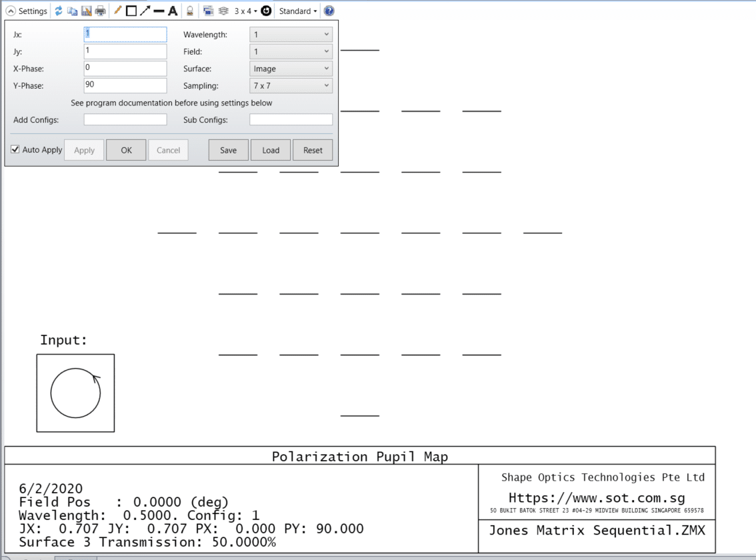Screen dimensions: 756x560
Task: Click the Y-Phase value field showing 90
Action: (x=125, y=85)
